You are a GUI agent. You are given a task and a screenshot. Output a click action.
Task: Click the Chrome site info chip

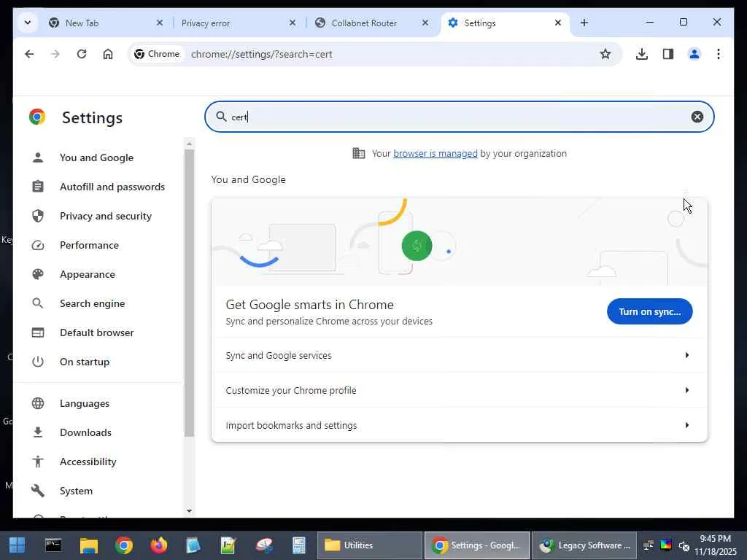pyautogui.click(x=157, y=54)
